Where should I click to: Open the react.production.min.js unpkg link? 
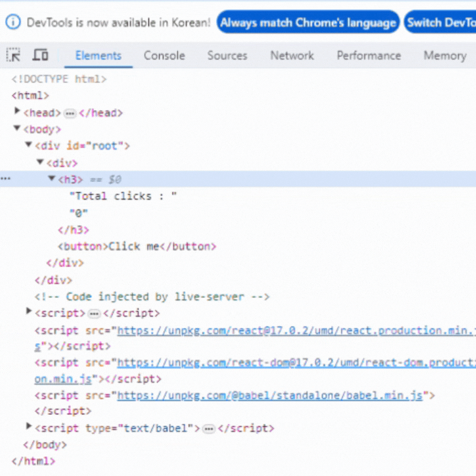pos(296,331)
